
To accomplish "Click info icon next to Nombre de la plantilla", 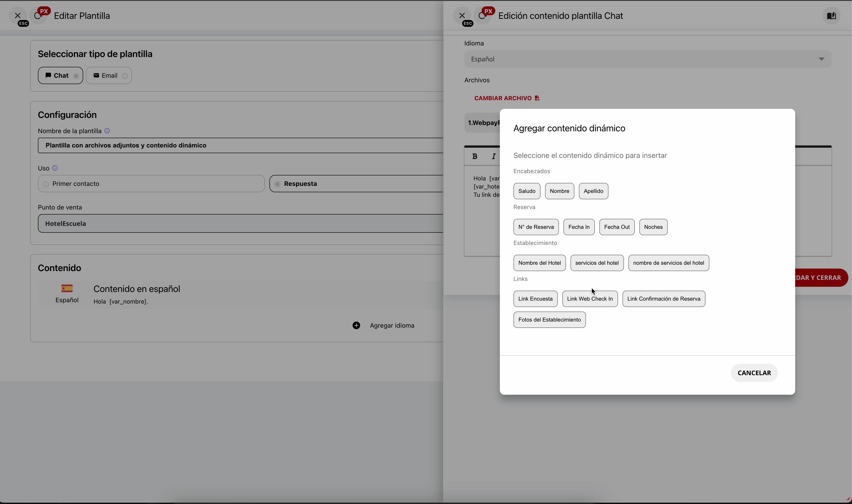I will 107,131.
